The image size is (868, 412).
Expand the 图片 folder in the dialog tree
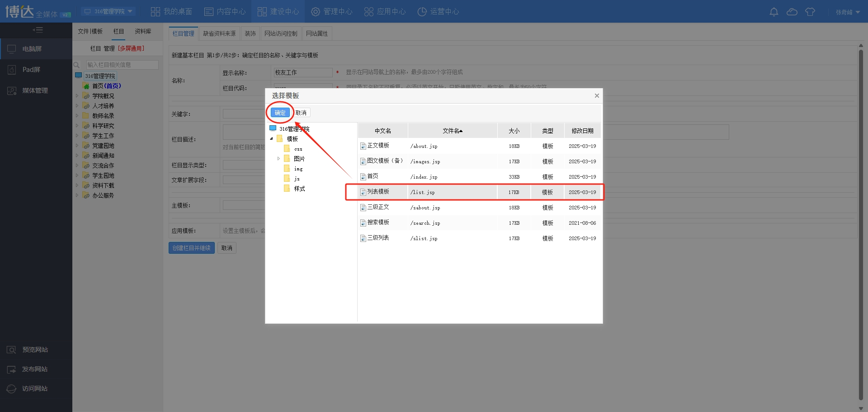tap(278, 159)
